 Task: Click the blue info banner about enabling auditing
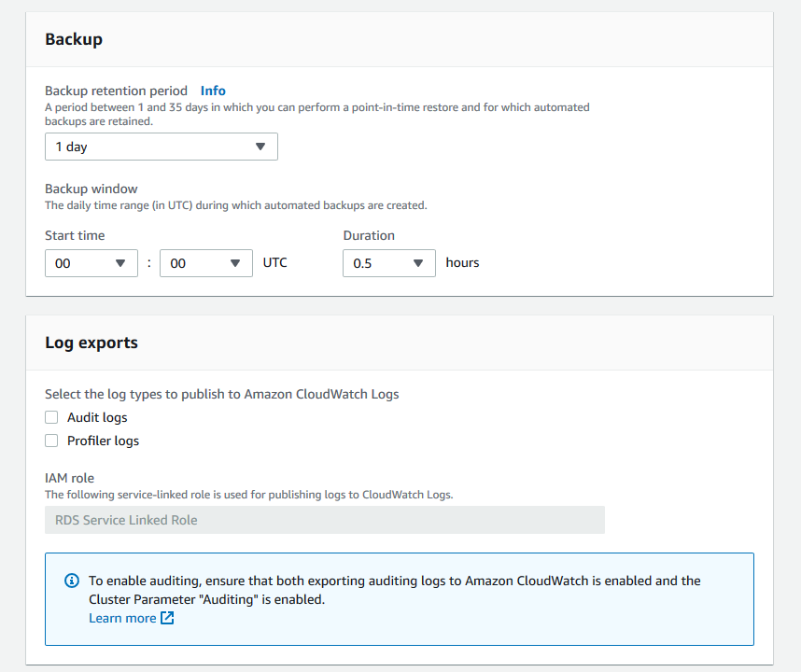(x=399, y=597)
